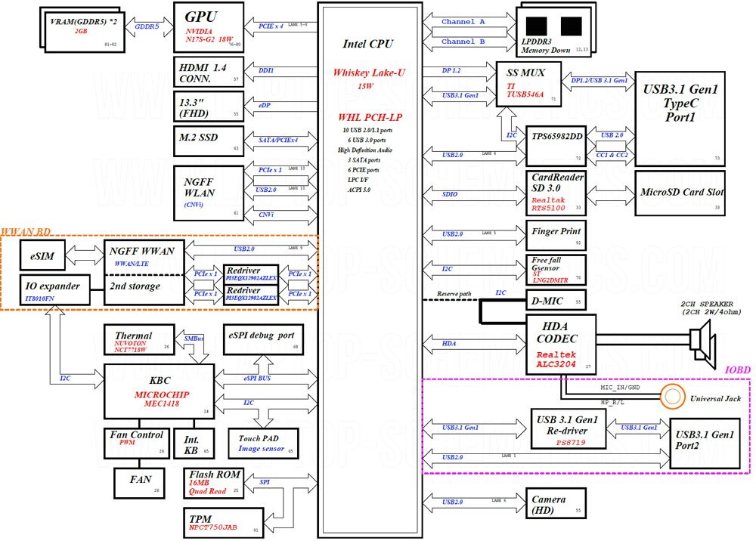Image resolution: width=756 pixels, height=541 pixels.
Task: Select the eSPI debug port block
Action: [x=263, y=339]
